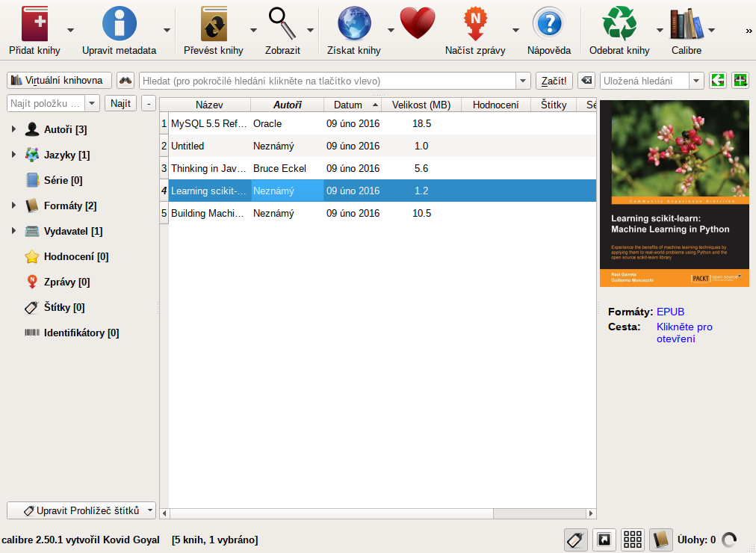This screenshot has height=553, width=756.
Task: Click the Úlohy jobs spinner icon
Action: 729,540
